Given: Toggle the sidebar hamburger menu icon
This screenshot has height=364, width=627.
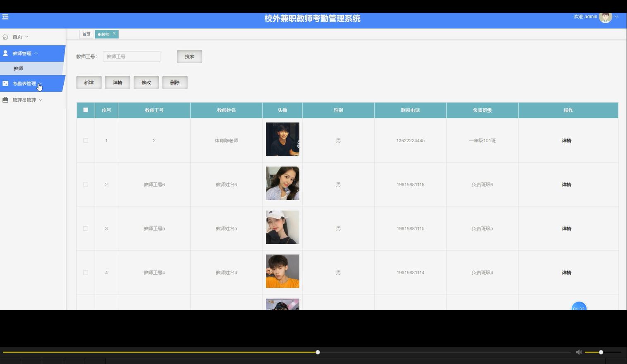Looking at the screenshot, I should (x=5, y=17).
